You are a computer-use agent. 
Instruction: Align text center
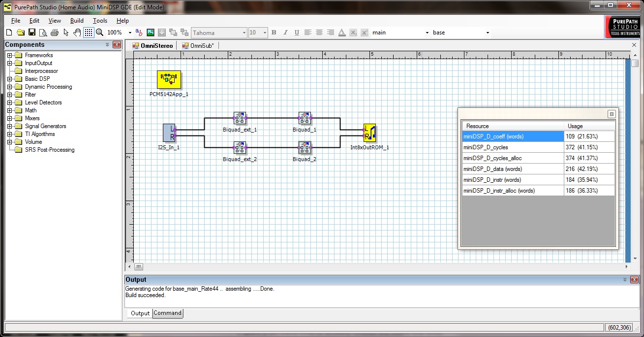319,33
